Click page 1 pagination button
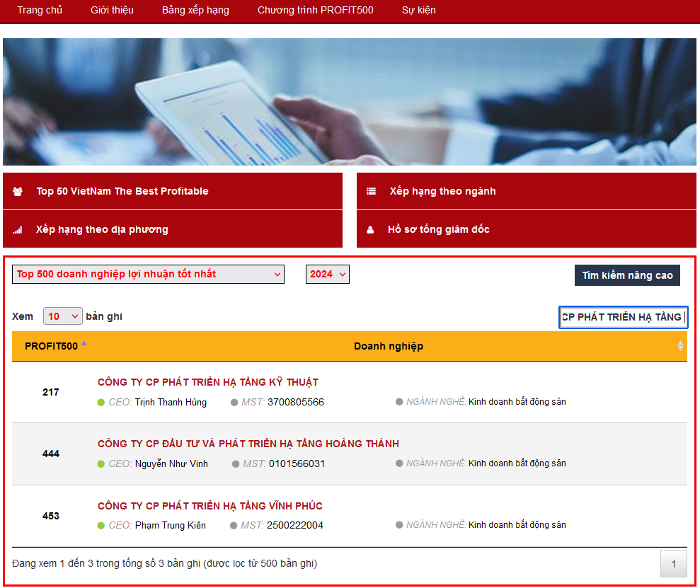700x588 pixels. point(673,564)
